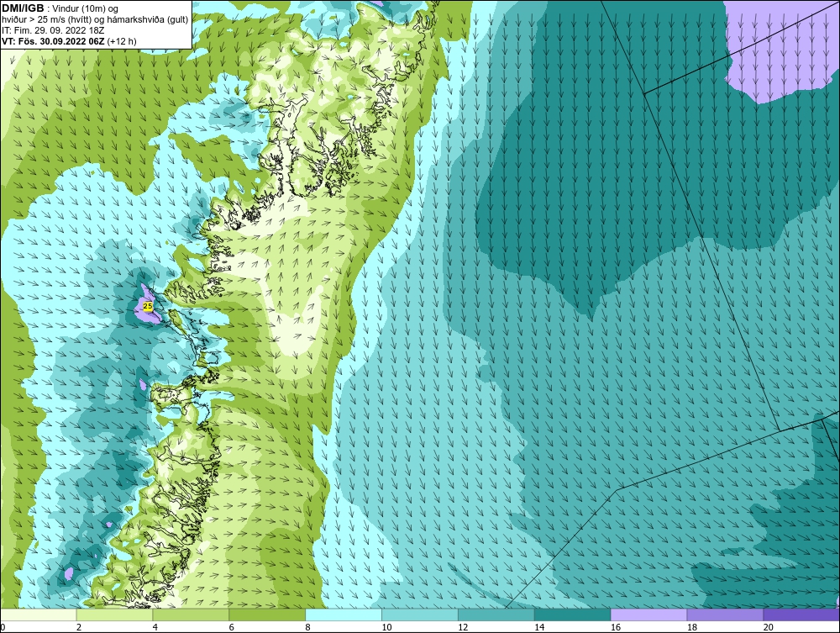Click the legend scale label '8'
Image resolution: width=840 pixels, height=633 pixels.
pos(308,627)
